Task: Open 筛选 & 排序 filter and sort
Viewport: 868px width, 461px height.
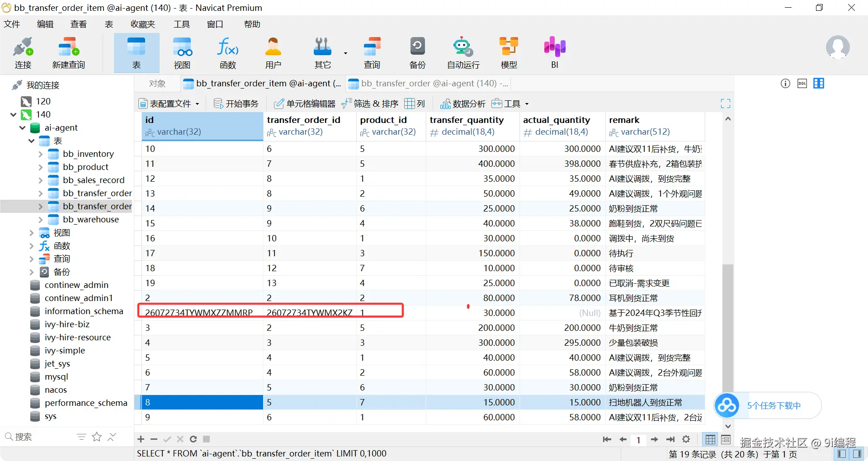Action: [370, 103]
